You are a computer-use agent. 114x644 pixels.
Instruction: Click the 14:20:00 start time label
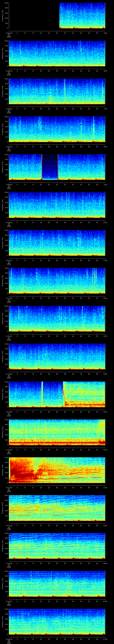click(x=9, y=639)
